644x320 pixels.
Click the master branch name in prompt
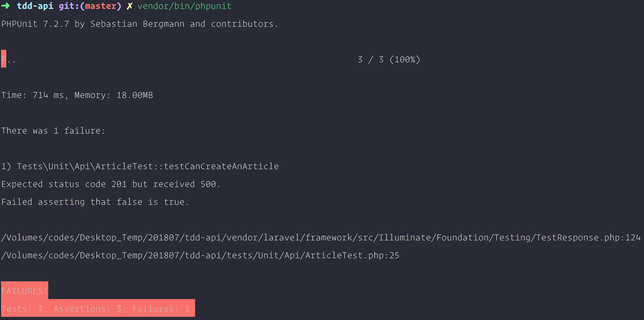point(101,6)
